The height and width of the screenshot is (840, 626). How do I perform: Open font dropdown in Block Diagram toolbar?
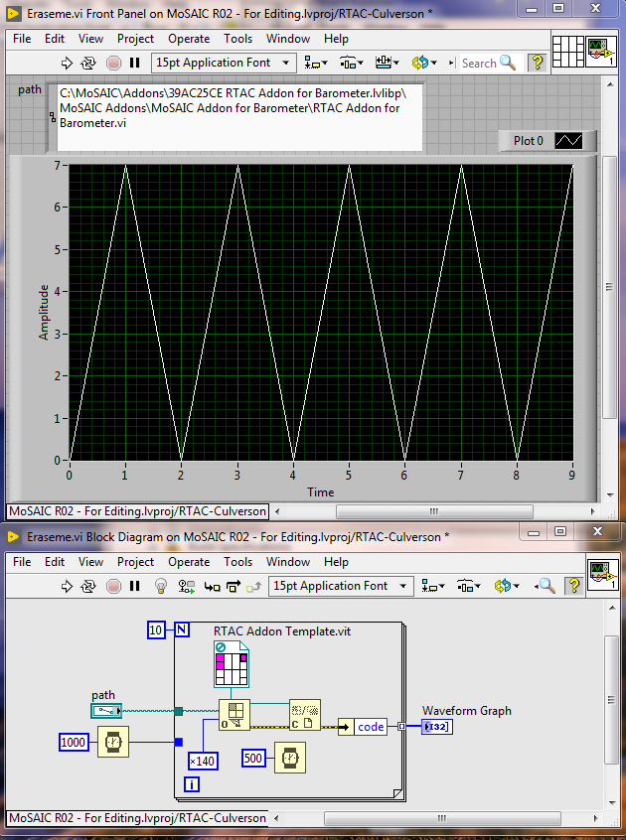[x=341, y=586]
